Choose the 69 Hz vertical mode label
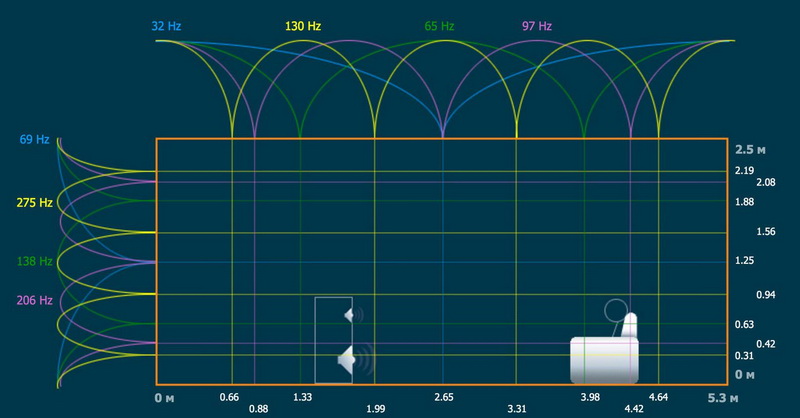Viewport: 800px width, 418px height. point(34,139)
